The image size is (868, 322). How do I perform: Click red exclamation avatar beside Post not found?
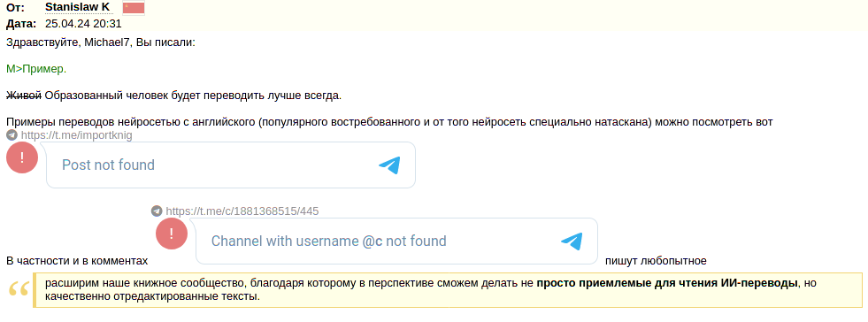click(21, 157)
